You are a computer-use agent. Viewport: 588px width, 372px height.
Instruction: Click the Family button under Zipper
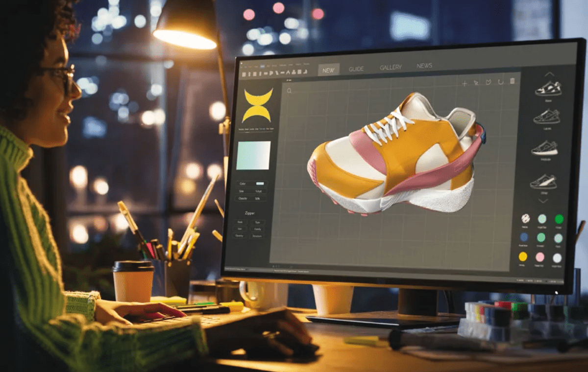click(x=257, y=229)
